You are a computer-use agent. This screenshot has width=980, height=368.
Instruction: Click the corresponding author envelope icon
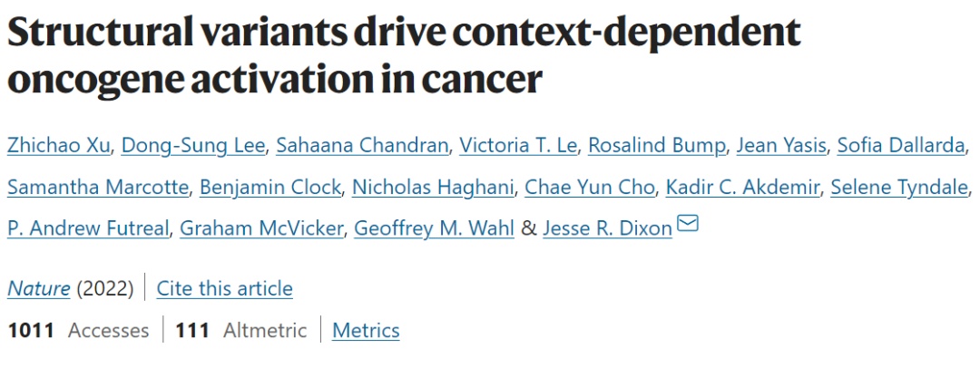[688, 223]
